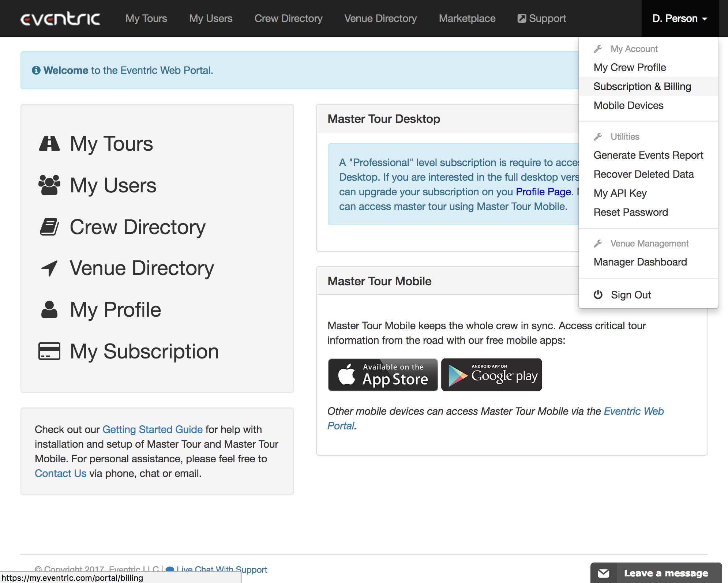728x583 pixels.
Task: Click Live Chat With Support link
Action: click(222, 569)
